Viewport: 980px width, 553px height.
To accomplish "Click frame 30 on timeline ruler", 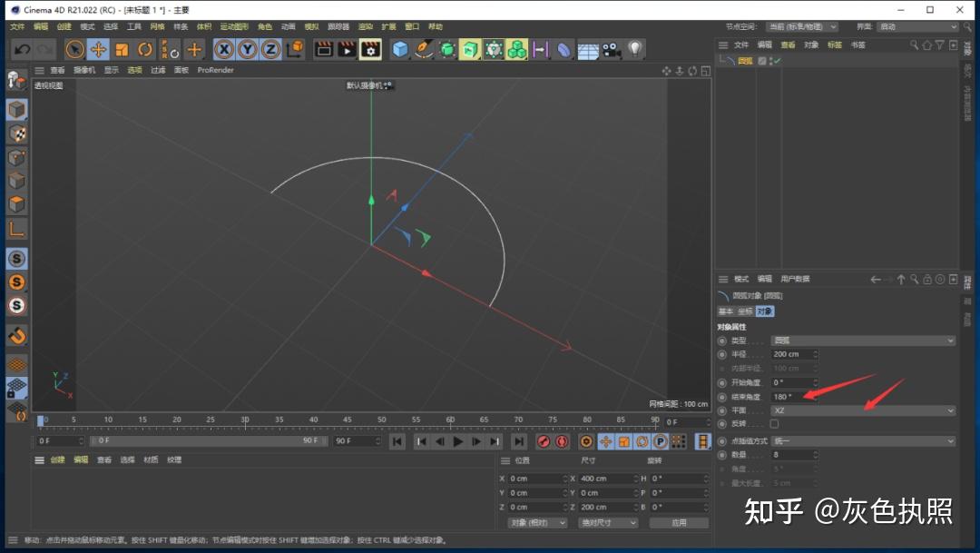I will (x=245, y=421).
